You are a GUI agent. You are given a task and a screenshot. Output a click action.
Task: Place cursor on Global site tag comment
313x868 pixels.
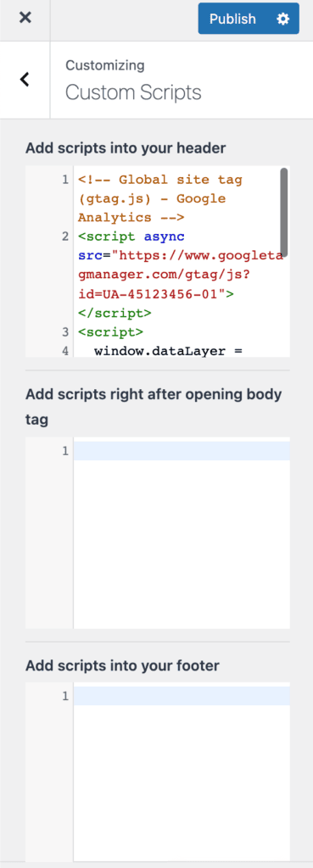(160, 198)
